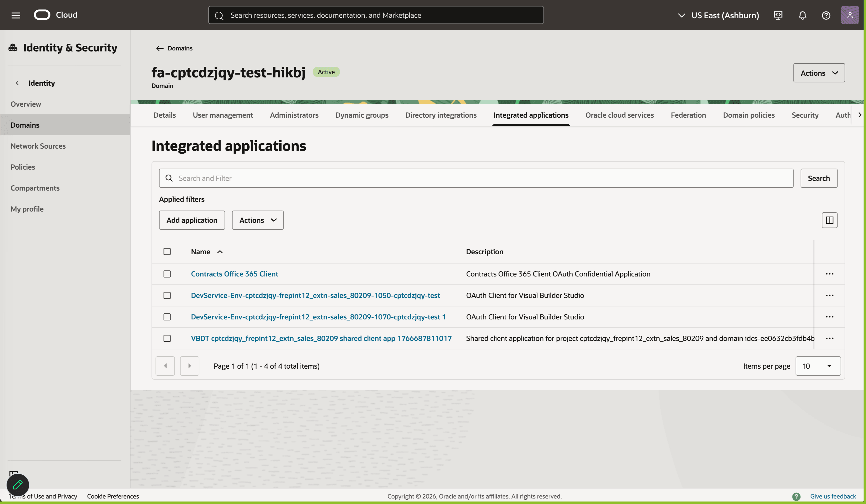Open the Domain policies tab
The height and width of the screenshot is (504, 866).
coord(749,115)
